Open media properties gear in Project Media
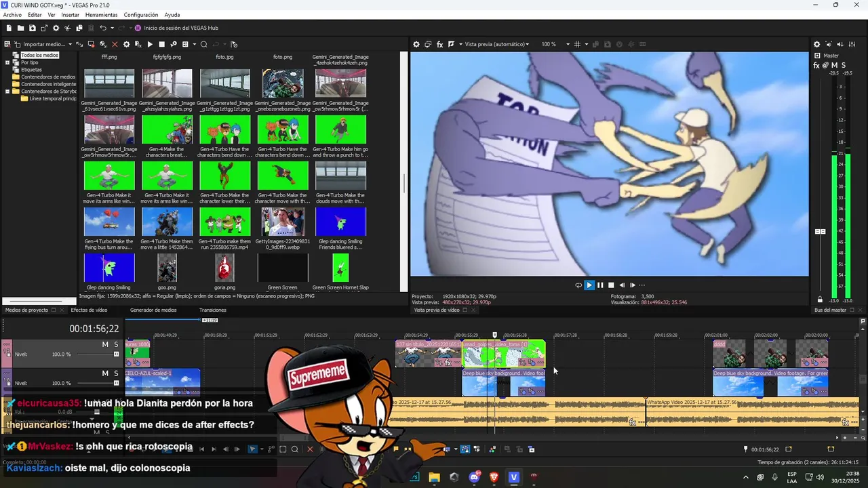Image resolution: width=868 pixels, height=488 pixels. [126, 44]
